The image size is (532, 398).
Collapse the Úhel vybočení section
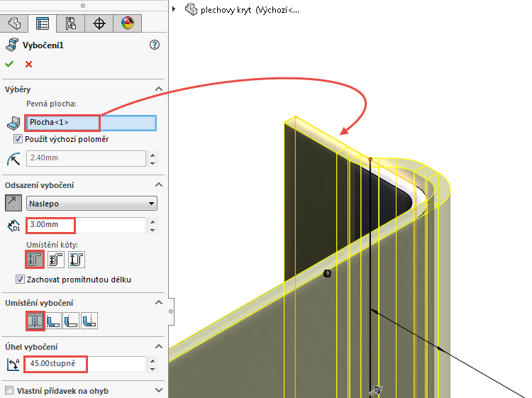coord(158,346)
